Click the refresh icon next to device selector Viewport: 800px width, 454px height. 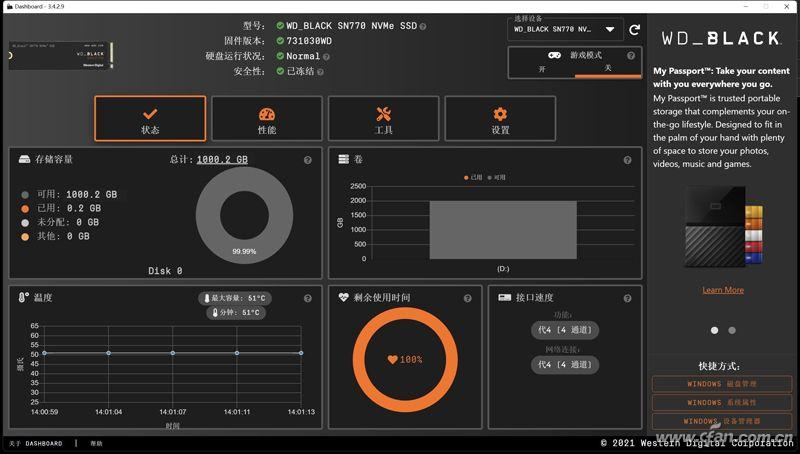pos(634,30)
